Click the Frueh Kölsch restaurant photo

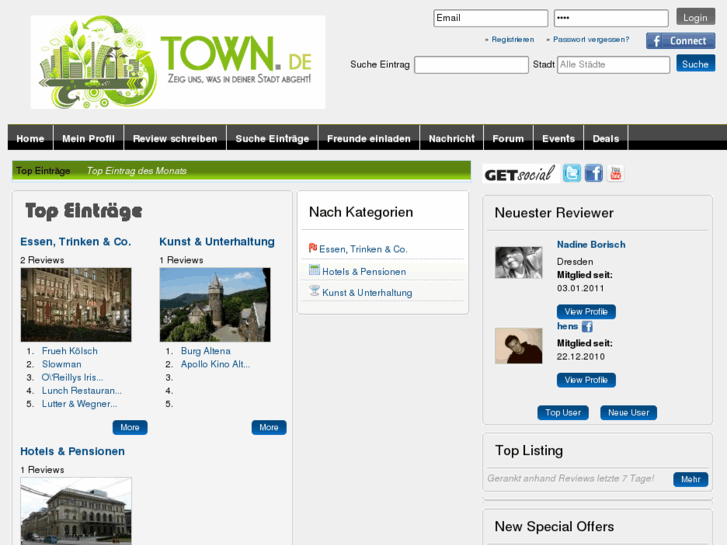[76, 305]
